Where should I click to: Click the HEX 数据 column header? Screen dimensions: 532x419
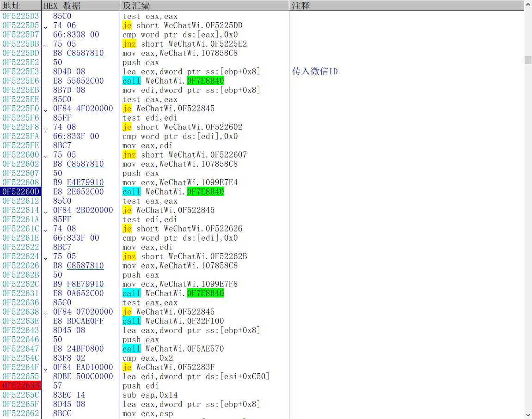pos(81,6)
